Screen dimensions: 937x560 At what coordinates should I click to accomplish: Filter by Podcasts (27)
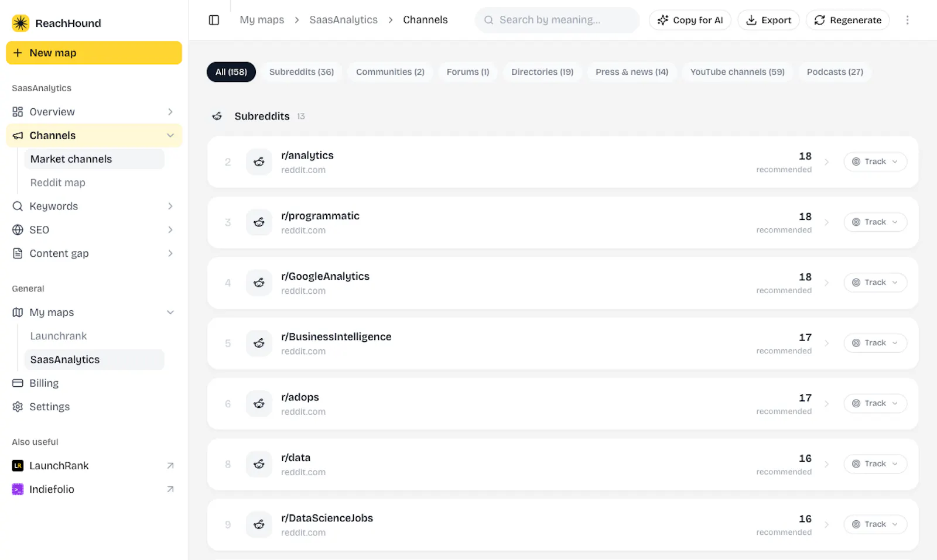pos(835,72)
